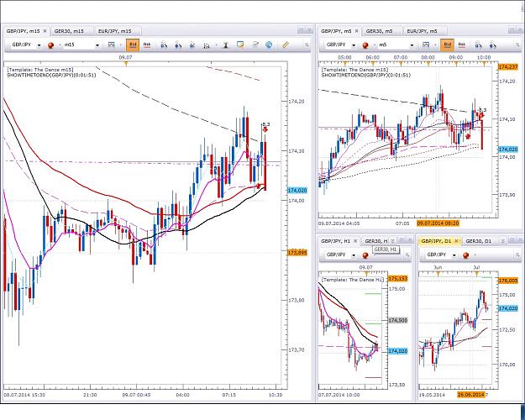Click the third zoom icon in m15 toolbar
Screen dimensions: 525x420
coord(192,45)
